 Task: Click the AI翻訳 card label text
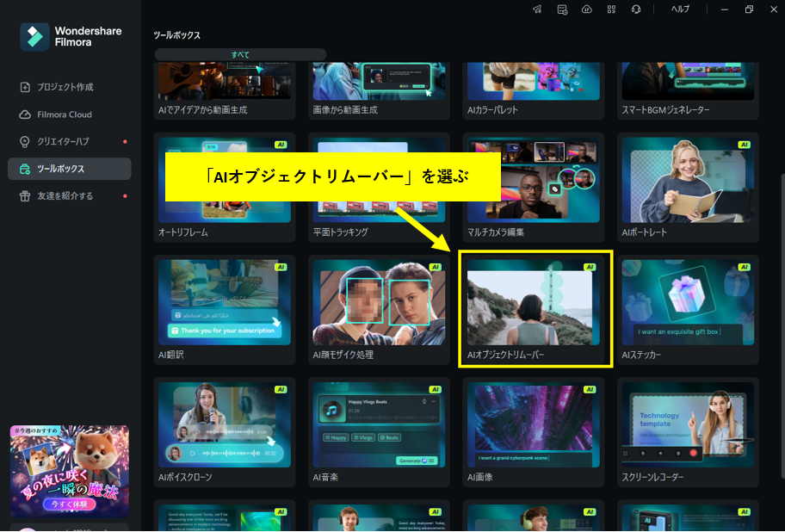pos(171,355)
